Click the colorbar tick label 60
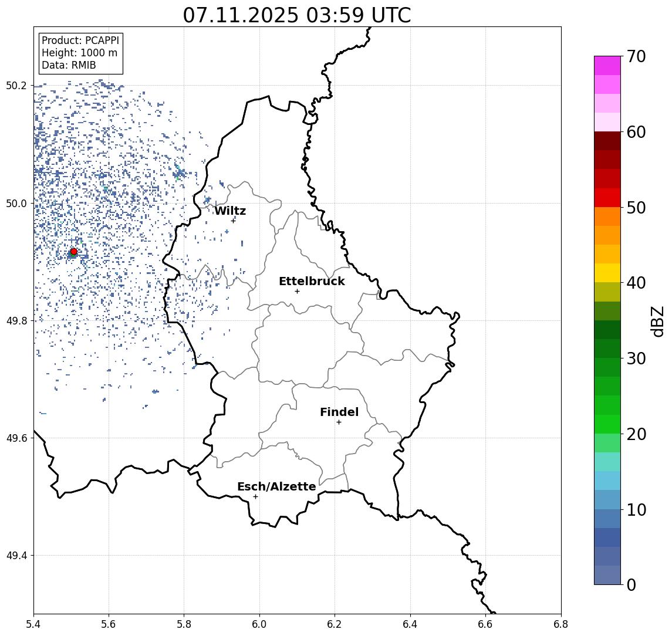Image resolution: width=672 pixels, height=636 pixels. coord(636,132)
